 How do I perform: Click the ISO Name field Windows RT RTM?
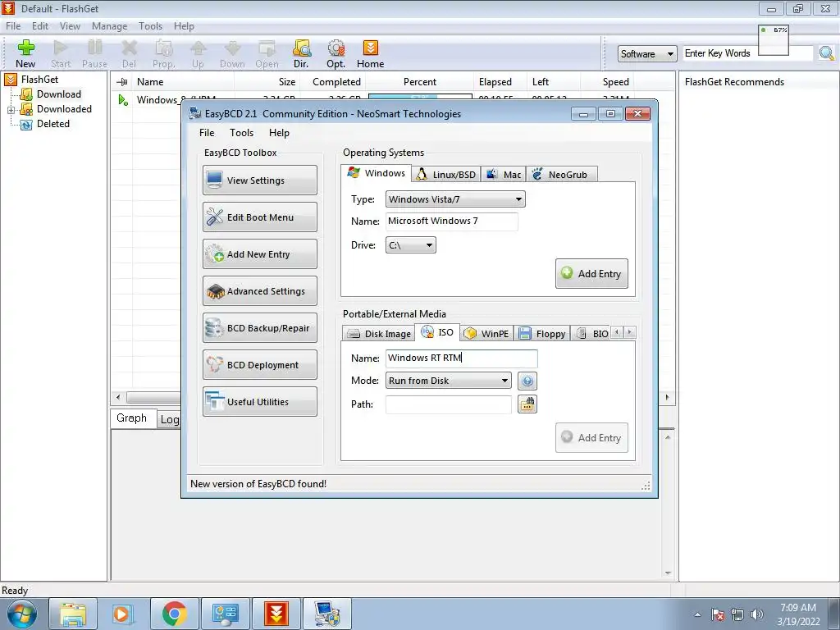click(x=461, y=358)
